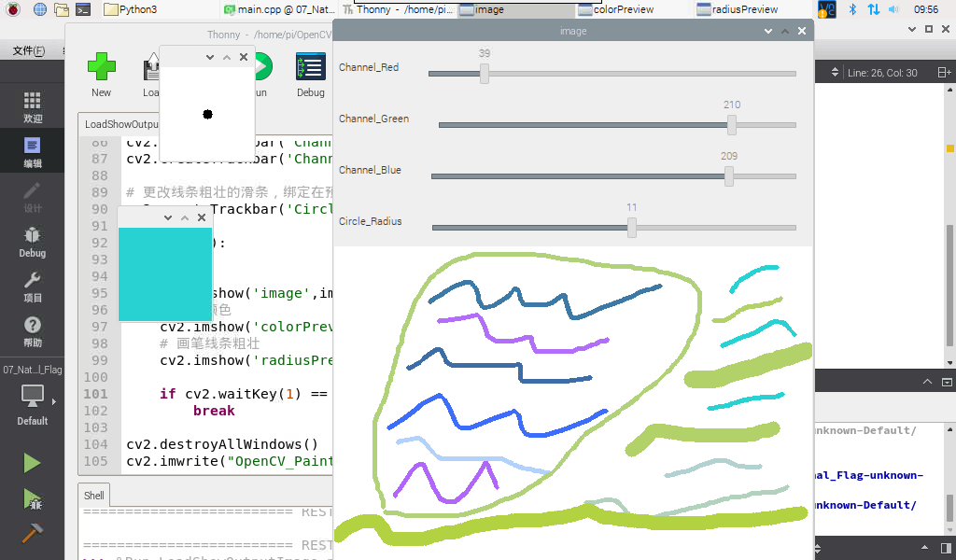
Task: Open the 文件 menu
Action: click(x=29, y=51)
